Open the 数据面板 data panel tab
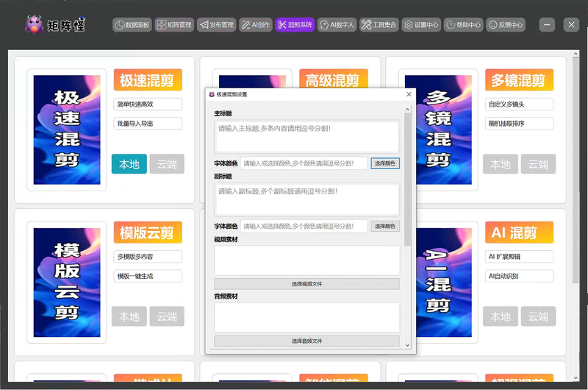Image resolution: width=588 pixels, height=390 pixels. (x=132, y=25)
